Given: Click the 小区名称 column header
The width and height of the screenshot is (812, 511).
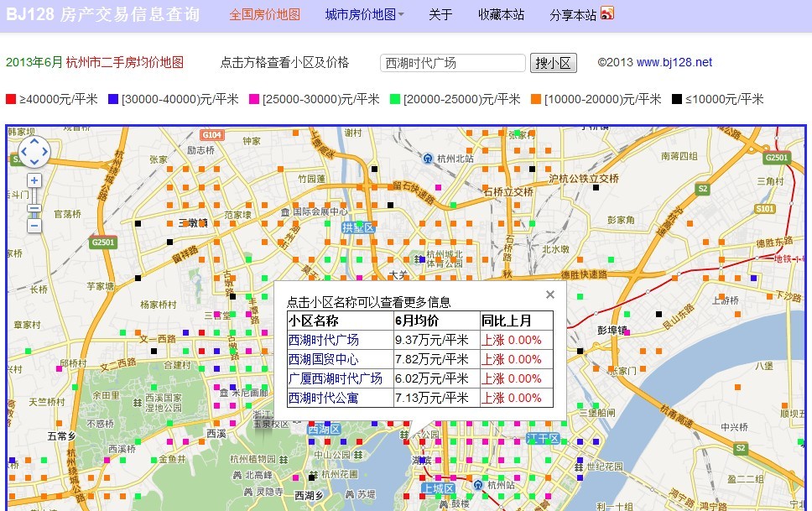Looking at the screenshot, I should click(341, 321).
